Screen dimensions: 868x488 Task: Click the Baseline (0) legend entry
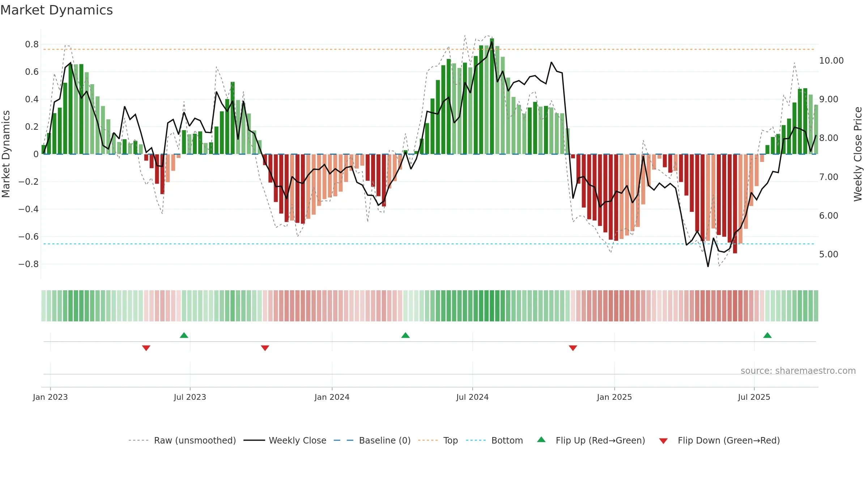[372, 440]
